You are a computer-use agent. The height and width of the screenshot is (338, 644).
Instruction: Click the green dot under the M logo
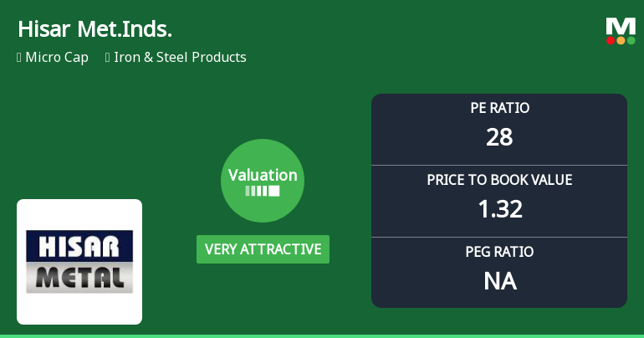click(631, 40)
